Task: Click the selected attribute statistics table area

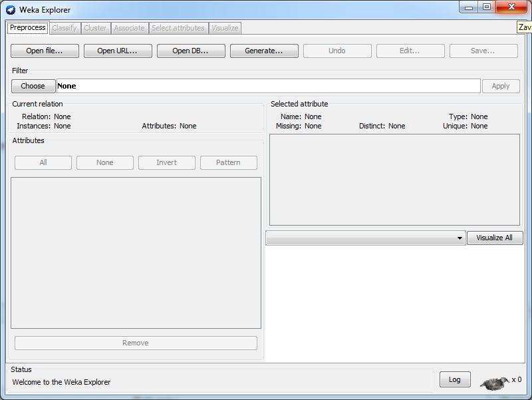Action: (x=394, y=180)
